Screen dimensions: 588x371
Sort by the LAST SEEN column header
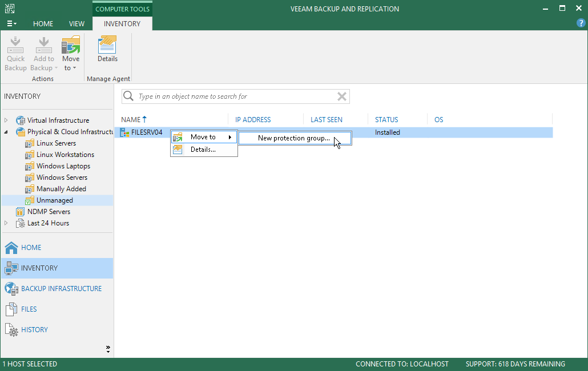(x=326, y=119)
